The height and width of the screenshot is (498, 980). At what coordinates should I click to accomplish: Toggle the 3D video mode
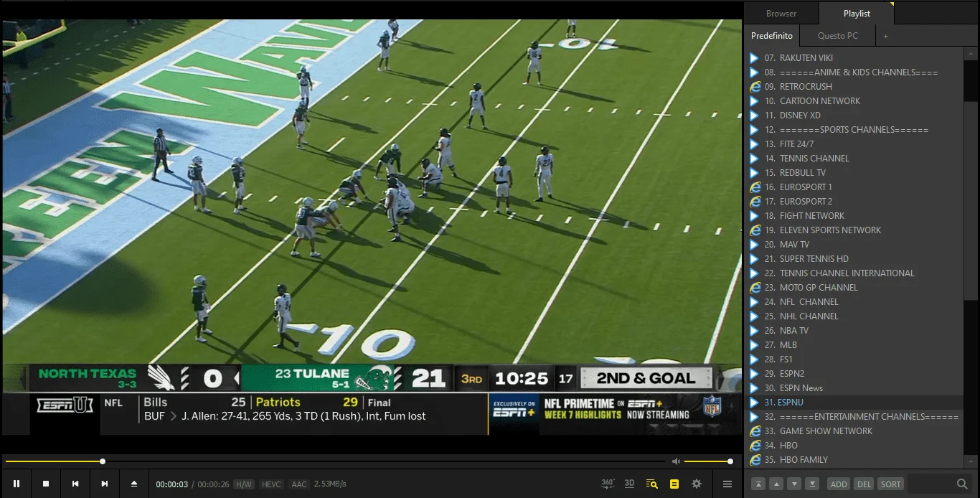629,484
